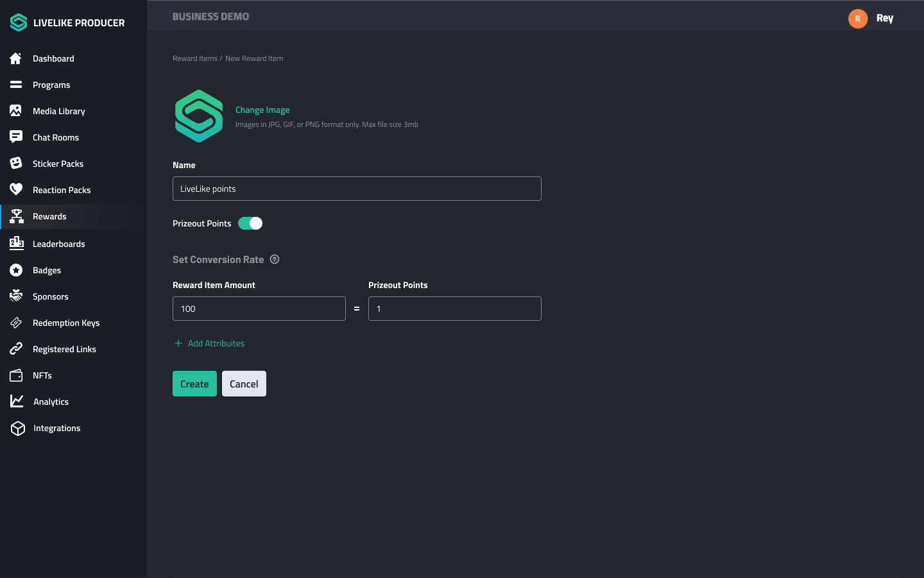The height and width of the screenshot is (578, 924).
Task: Click the Analytics label
Action: 51,402
